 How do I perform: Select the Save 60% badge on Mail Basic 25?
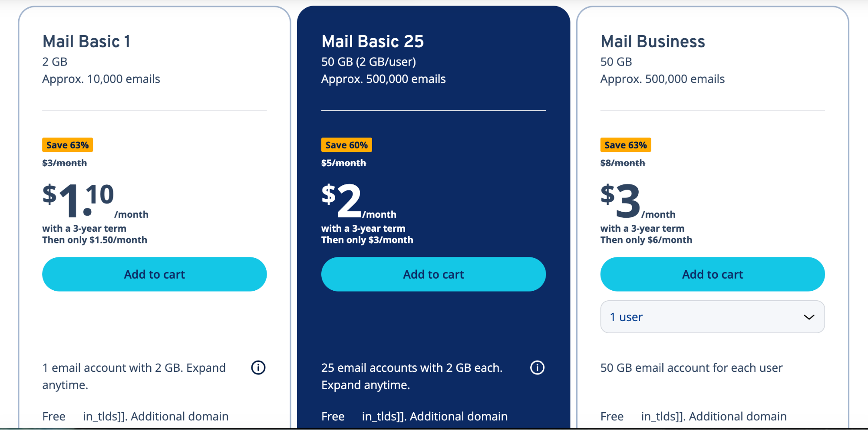point(346,144)
